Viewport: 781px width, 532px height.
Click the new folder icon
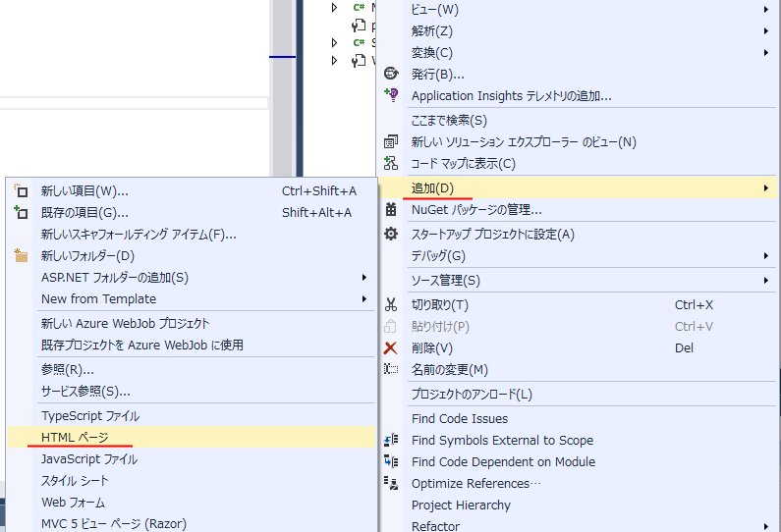[x=21, y=255]
